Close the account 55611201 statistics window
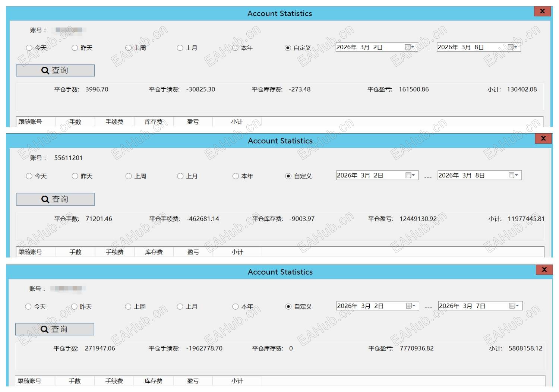The height and width of the screenshot is (392, 559). [543, 138]
